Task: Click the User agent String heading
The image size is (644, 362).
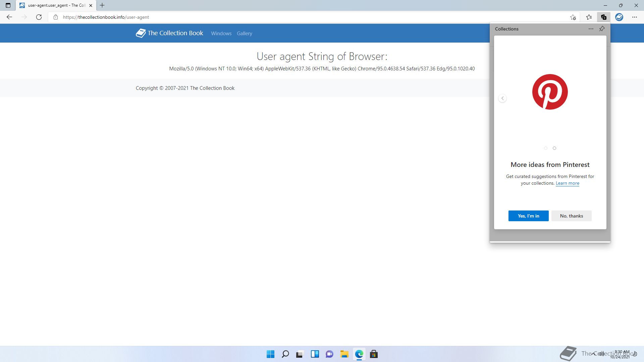Action: pos(322,56)
